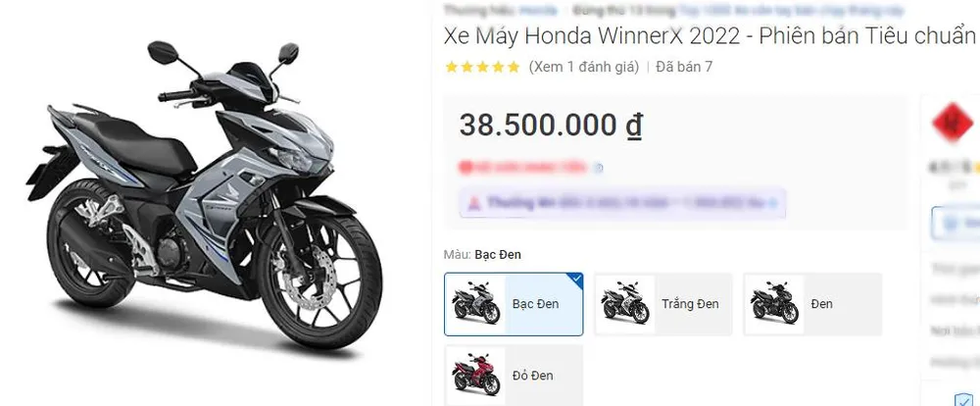
Task: Click the purple promotion banner icon
Action: (x=475, y=203)
